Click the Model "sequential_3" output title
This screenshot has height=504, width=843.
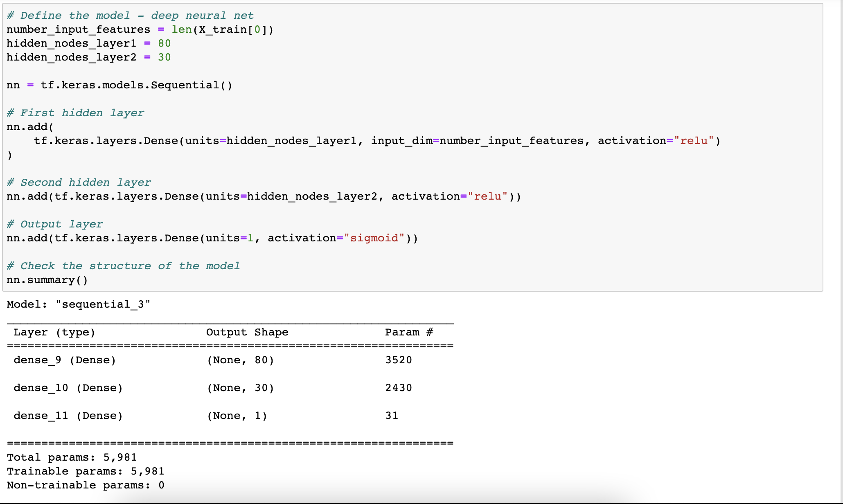[x=79, y=304]
